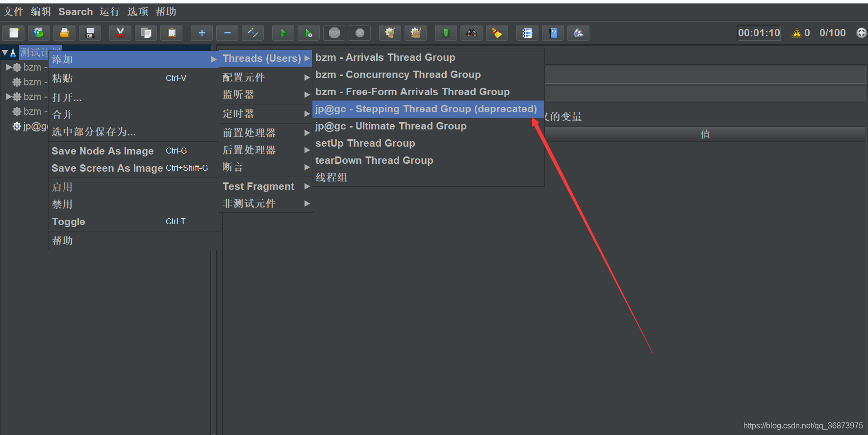Viewport: 868px width, 435px height.
Task: Collapse the 测试计划 tree root arrow
Action: point(4,52)
